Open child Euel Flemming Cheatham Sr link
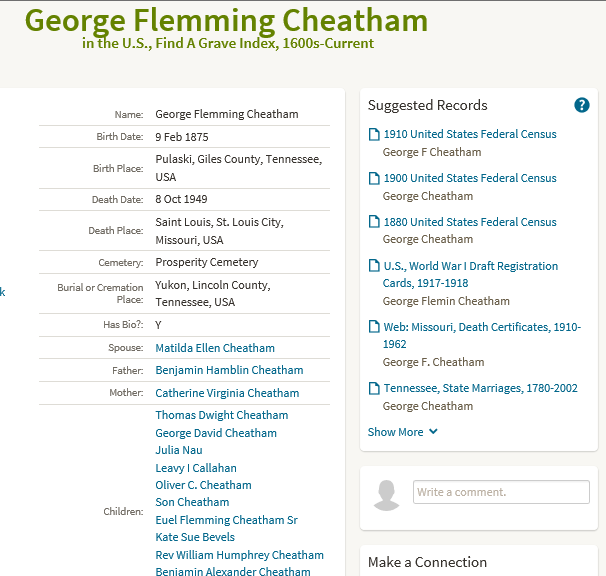The width and height of the screenshot is (606, 576). pyautogui.click(x=226, y=520)
